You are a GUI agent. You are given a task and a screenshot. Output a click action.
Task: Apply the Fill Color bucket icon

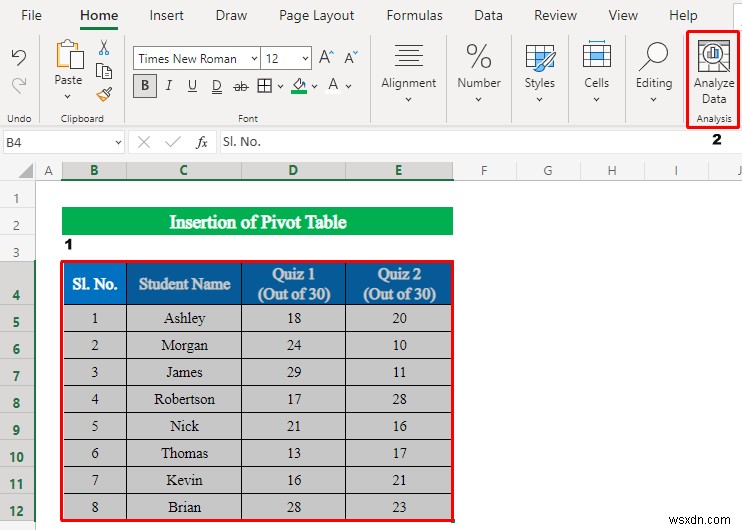[299, 86]
